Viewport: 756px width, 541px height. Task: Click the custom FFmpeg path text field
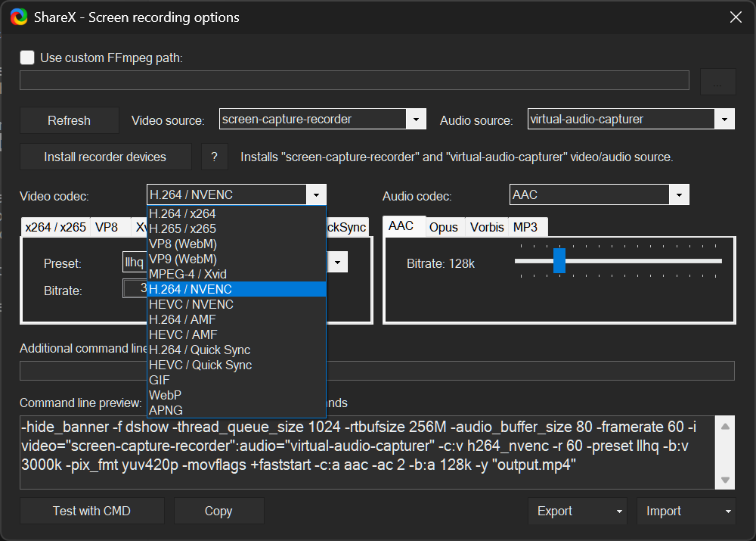354,81
